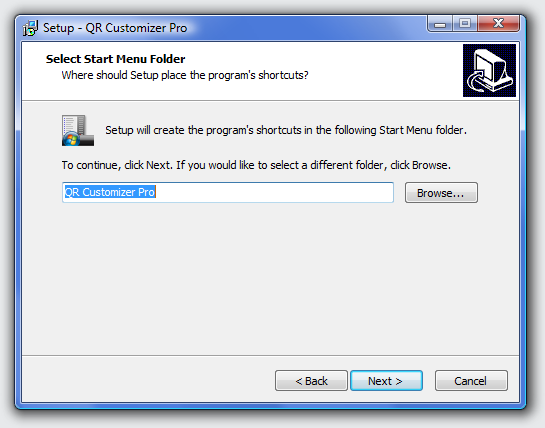Screen dimensions: 545x428
Task: Click empty gray area below folder field
Action: pos(270,278)
